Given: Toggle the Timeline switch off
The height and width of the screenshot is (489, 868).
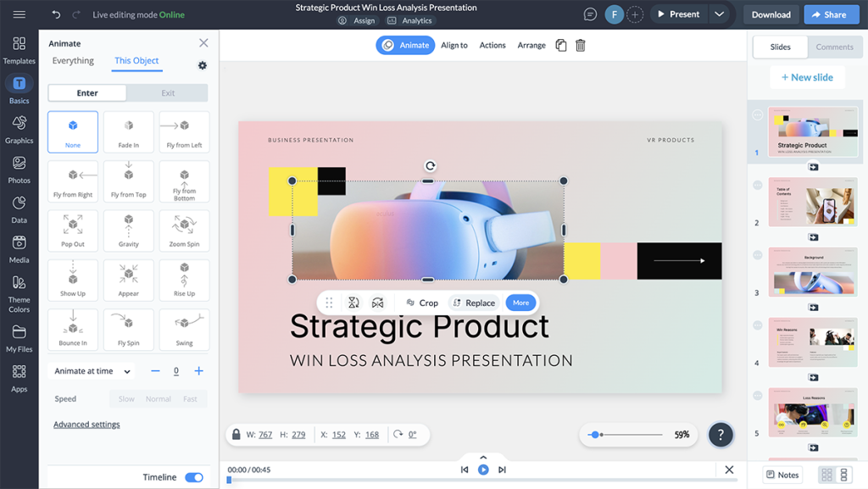Looking at the screenshot, I should coord(194,477).
